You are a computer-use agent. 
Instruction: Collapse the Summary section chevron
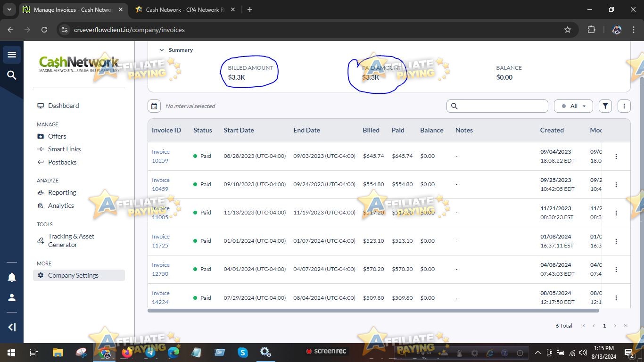[x=161, y=49]
